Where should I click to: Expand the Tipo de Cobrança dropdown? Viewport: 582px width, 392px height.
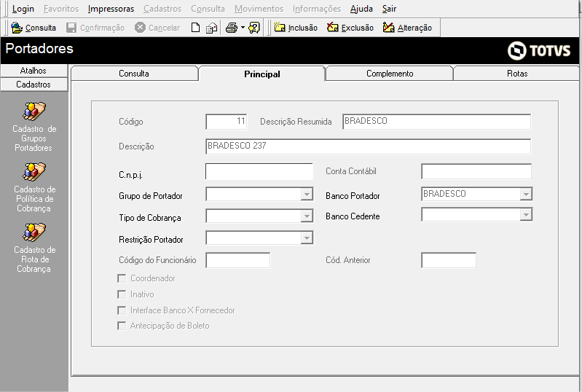[x=307, y=216]
